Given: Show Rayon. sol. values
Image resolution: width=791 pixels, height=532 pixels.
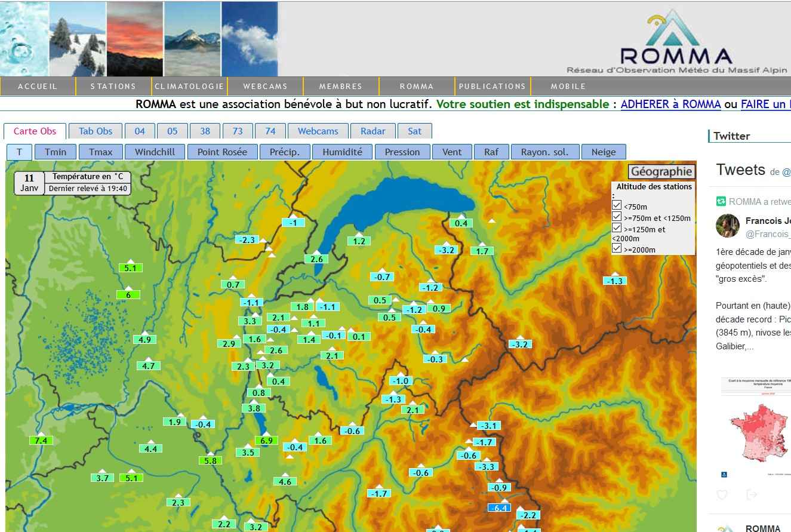Looking at the screenshot, I should [544, 152].
